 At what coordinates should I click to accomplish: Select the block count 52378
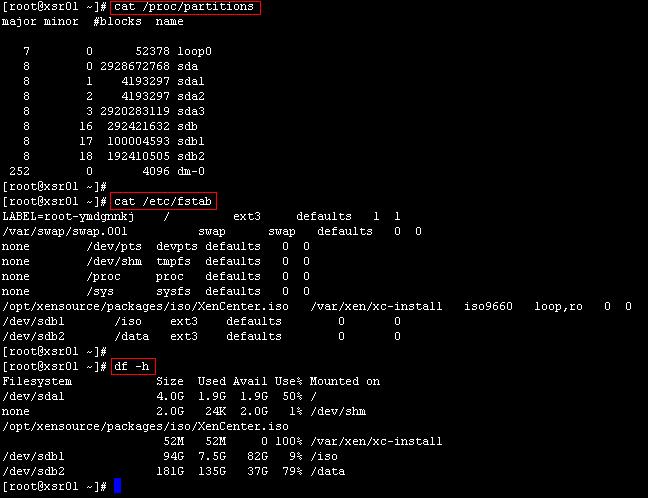pos(152,51)
